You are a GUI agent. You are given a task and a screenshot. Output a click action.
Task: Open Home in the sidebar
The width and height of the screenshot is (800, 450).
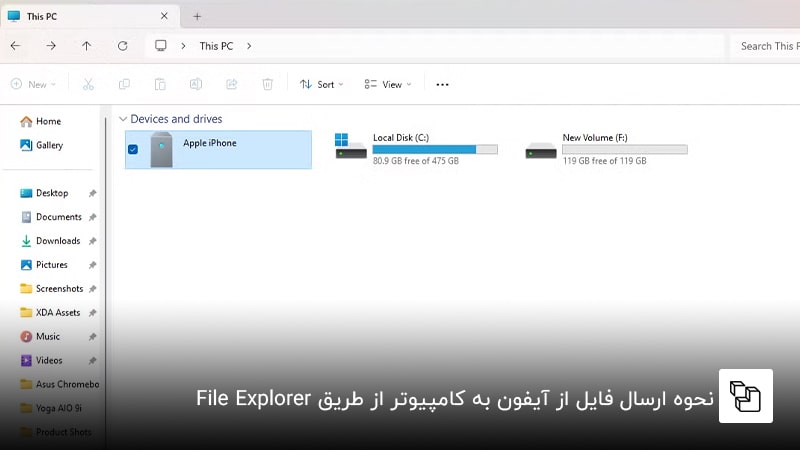point(40,121)
